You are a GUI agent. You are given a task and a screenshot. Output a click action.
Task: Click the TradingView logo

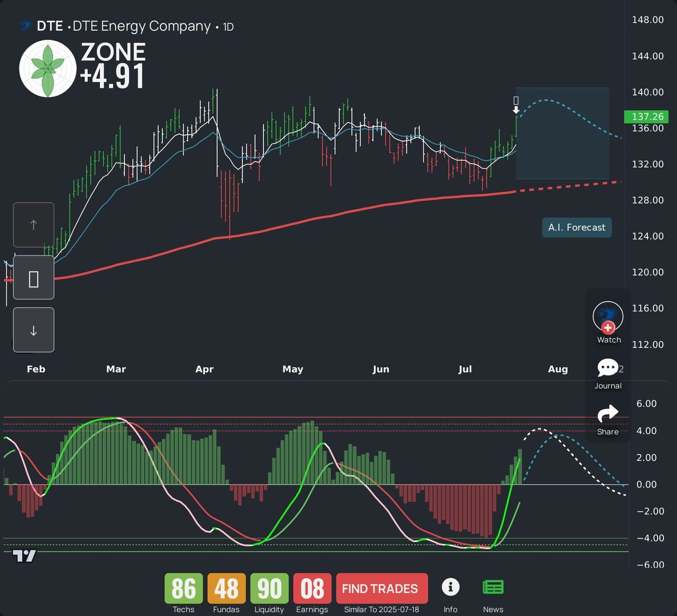[24, 556]
